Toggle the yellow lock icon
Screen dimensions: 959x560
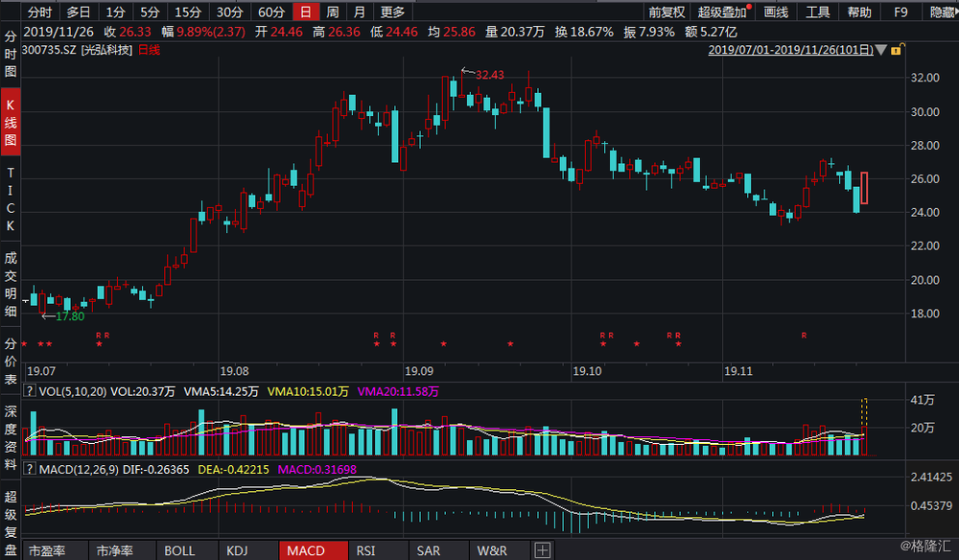coord(896,50)
